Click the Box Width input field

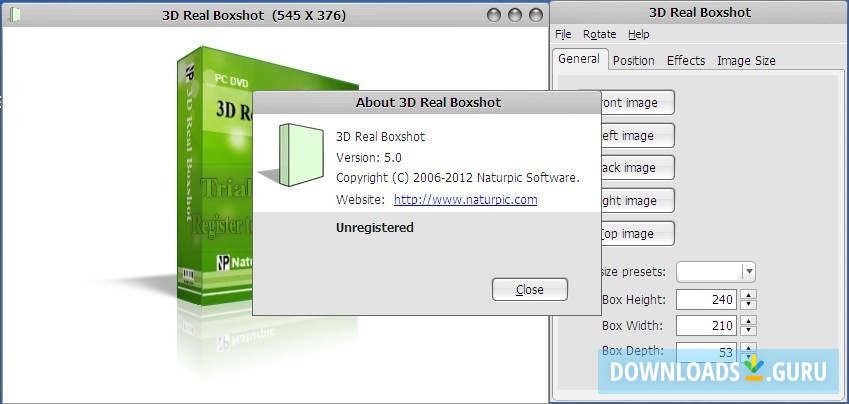707,326
